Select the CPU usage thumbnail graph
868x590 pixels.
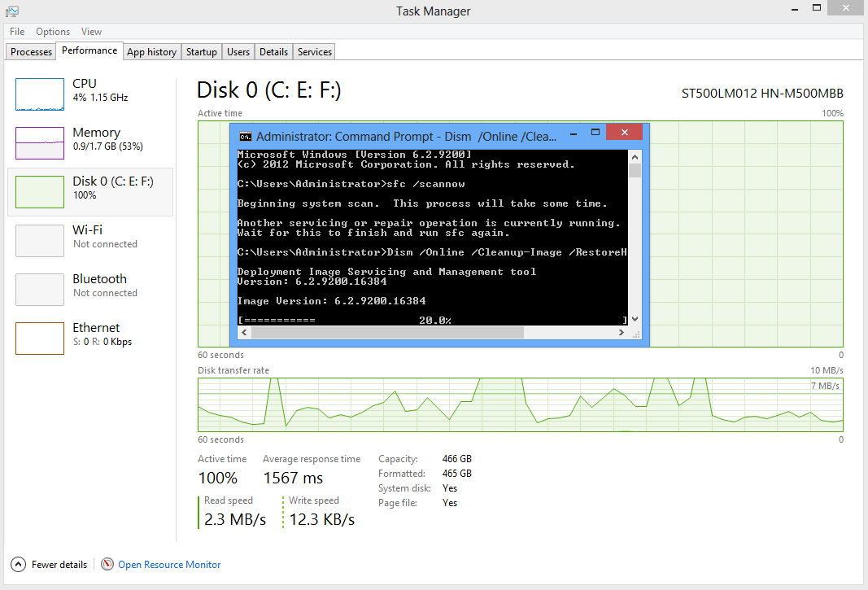pos(40,94)
